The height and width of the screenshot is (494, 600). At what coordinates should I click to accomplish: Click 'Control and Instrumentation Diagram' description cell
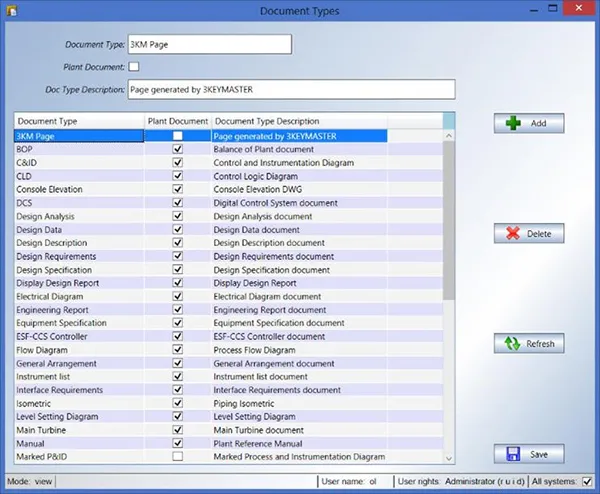tap(300, 163)
